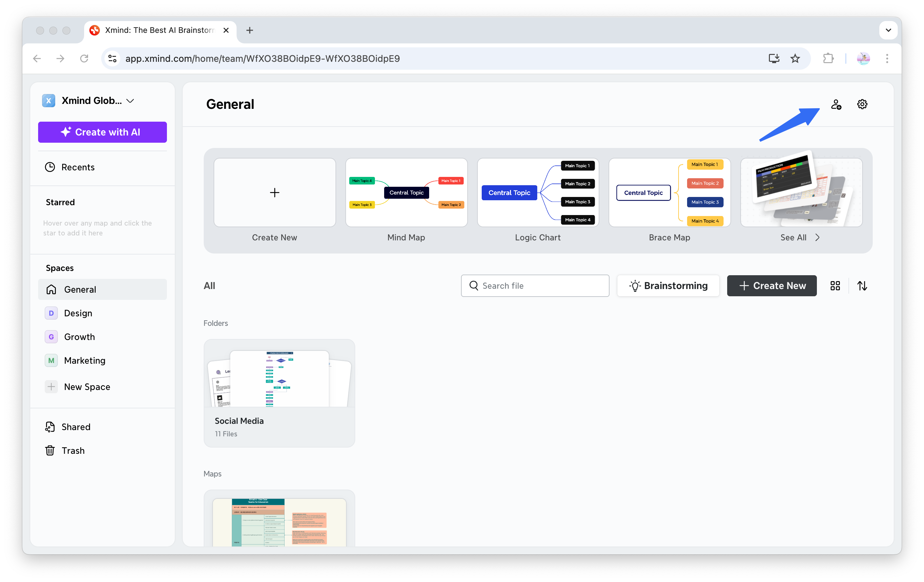
Task: Click the New Space plus icon
Action: coord(51,387)
